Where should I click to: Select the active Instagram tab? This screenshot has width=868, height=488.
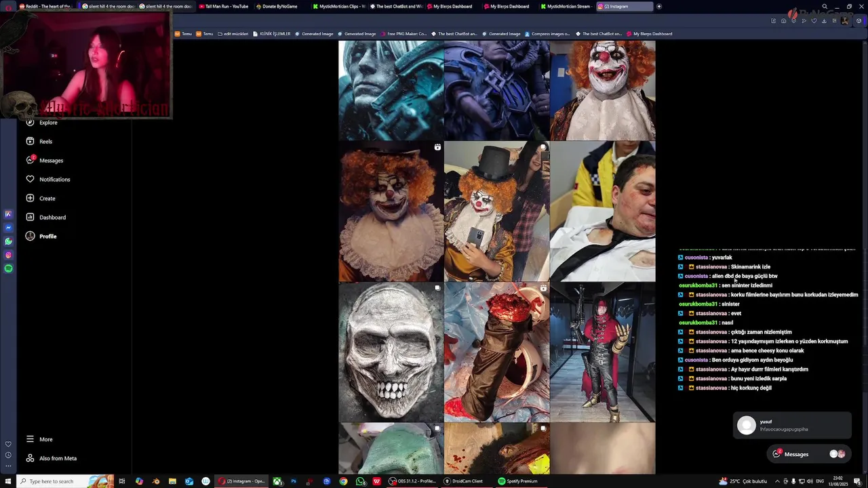pos(624,6)
